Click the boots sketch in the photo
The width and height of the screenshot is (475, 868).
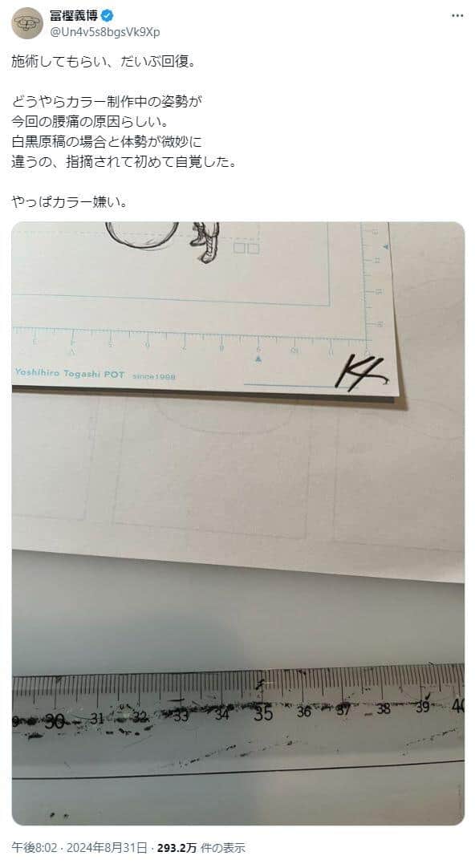205,241
